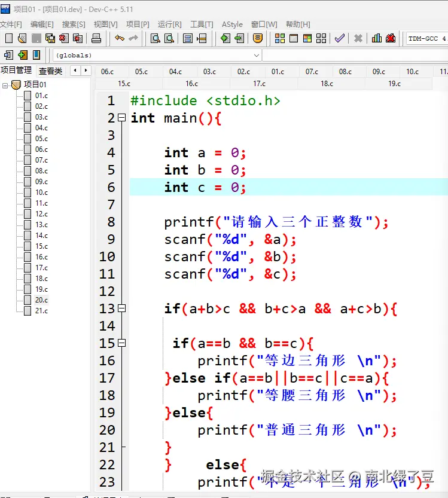Click the go to bookmark blue icon
Viewport: 448px width, 498px height.
pos(36,55)
